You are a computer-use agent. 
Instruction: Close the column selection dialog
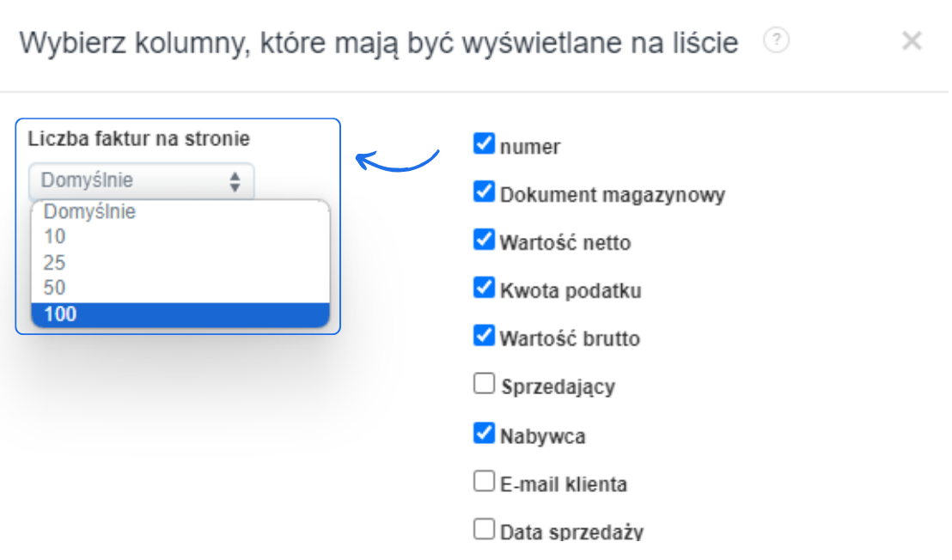[x=912, y=41]
